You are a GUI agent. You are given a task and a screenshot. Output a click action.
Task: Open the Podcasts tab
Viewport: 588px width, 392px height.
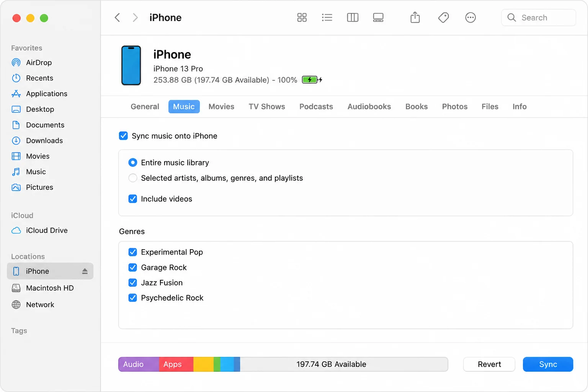pos(316,107)
